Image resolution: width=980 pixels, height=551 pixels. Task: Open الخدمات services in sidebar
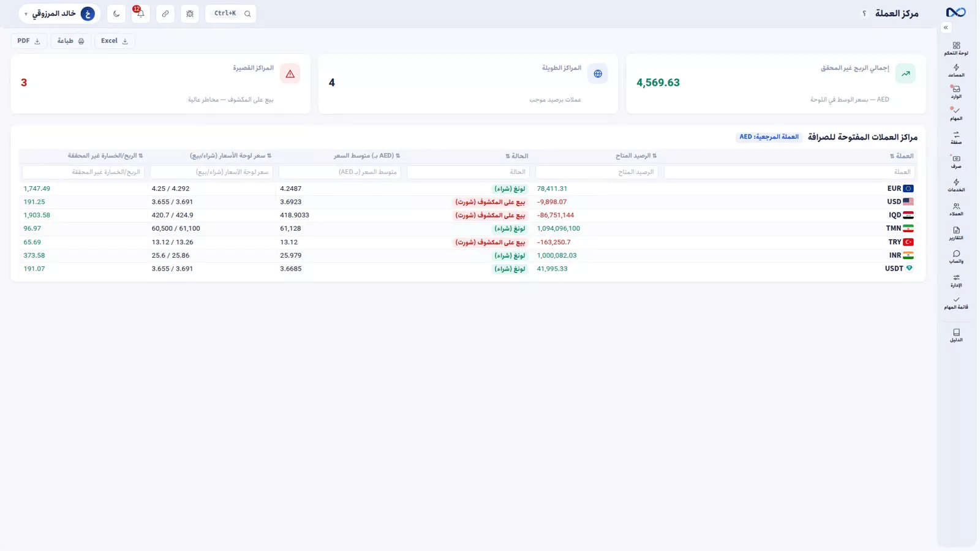click(956, 185)
